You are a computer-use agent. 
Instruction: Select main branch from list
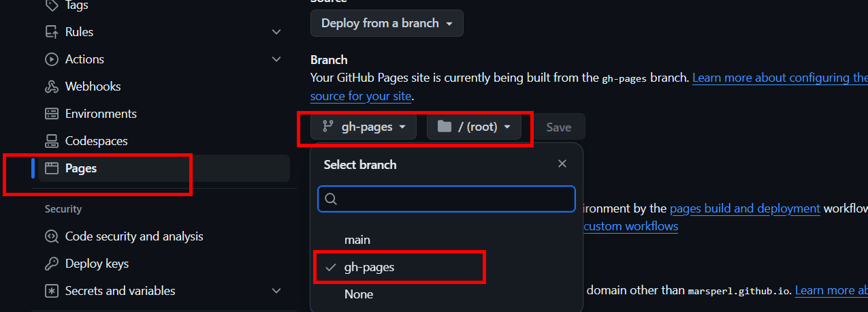357,240
